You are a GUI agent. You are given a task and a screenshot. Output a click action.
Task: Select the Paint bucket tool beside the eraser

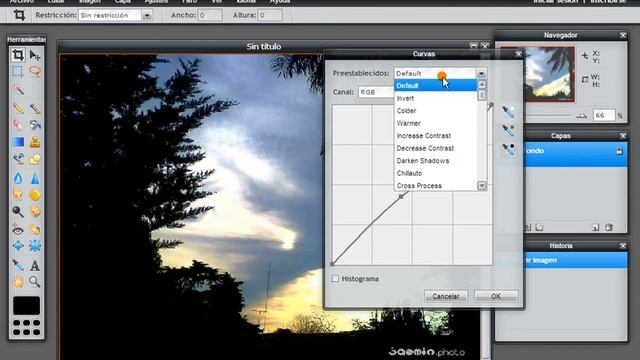point(35,124)
